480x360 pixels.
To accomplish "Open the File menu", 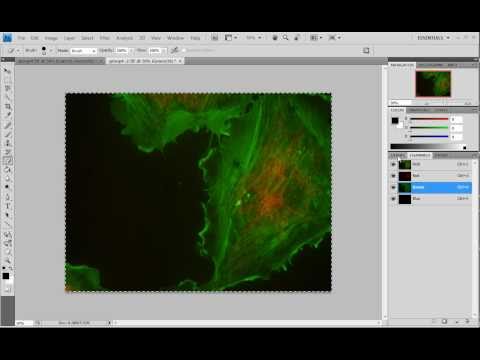I will 21,38.
